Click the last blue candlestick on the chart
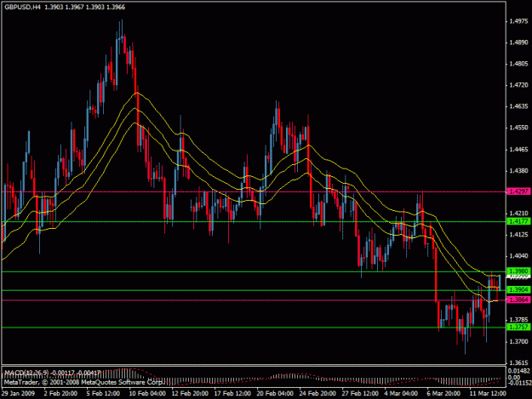 point(500,282)
